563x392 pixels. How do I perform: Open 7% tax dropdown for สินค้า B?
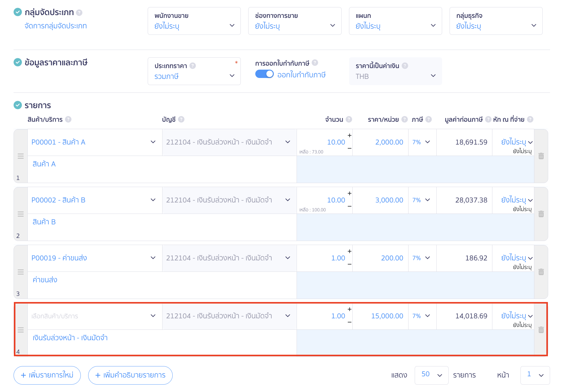[x=422, y=200]
